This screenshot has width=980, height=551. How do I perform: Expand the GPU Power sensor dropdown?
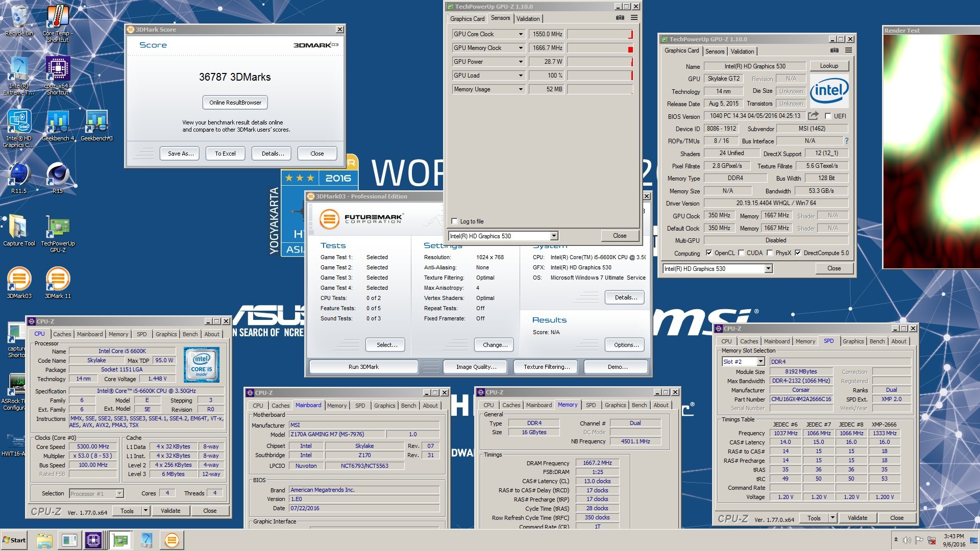point(521,62)
